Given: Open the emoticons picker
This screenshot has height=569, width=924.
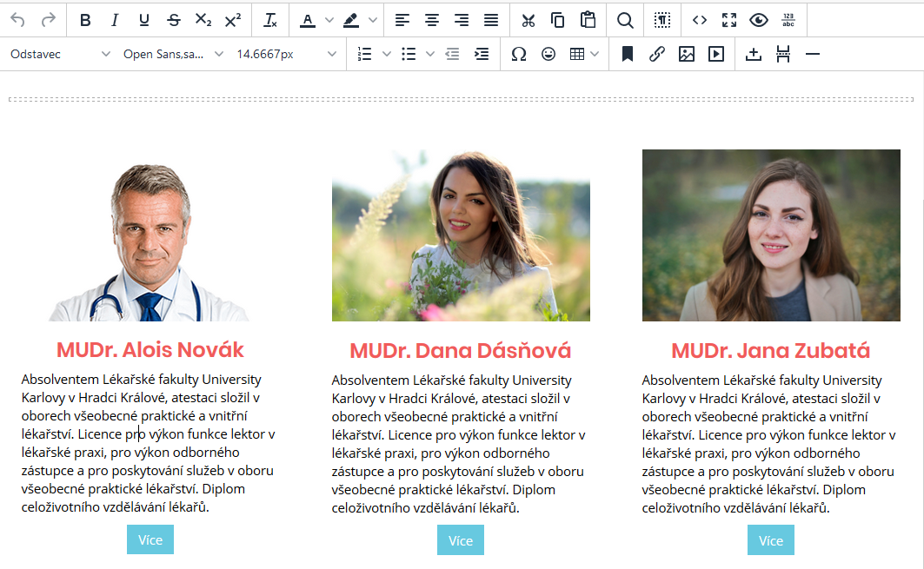Looking at the screenshot, I should pyautogui.click(x=548, y=54).
